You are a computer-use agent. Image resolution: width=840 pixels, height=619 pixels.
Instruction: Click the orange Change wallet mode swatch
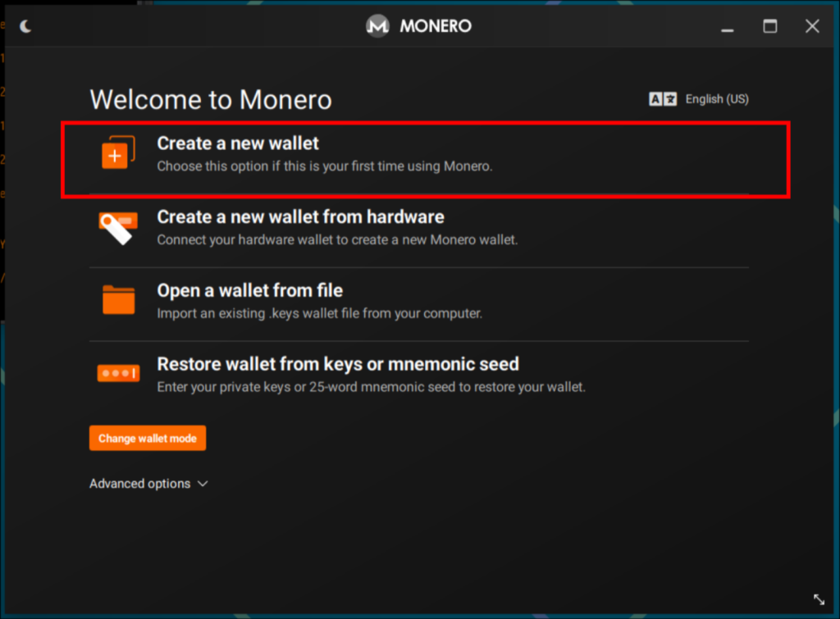[x=147, y=437]
